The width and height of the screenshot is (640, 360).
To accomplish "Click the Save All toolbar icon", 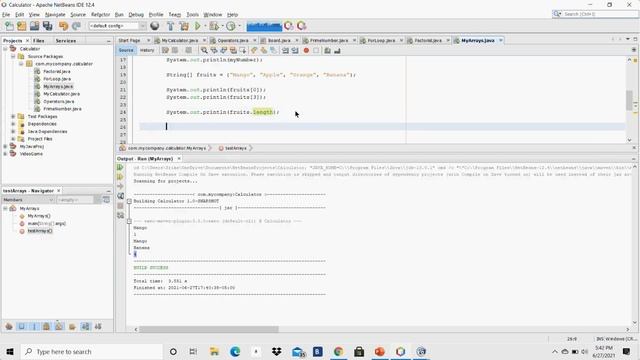I will point(48,26).
